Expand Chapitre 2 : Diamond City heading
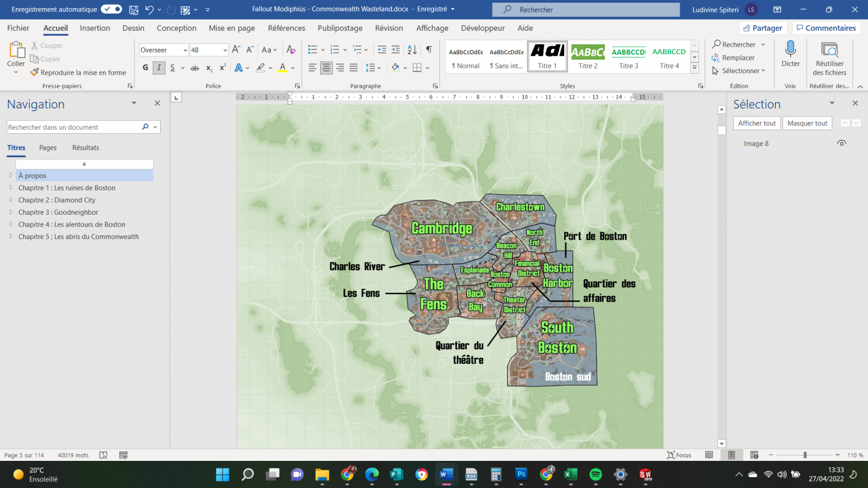868x488 pixels. pyautogui.click(x=11, y=200)
